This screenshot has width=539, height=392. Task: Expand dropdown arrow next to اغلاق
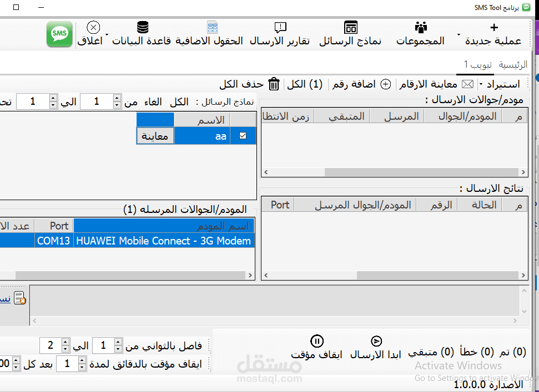pyautogui.click(x=107, y=35)
